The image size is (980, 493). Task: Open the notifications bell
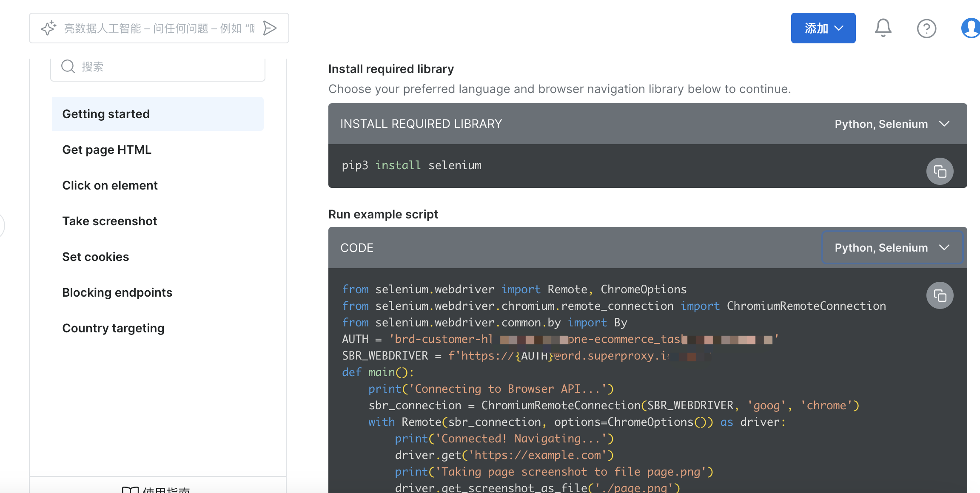point(883,28)
